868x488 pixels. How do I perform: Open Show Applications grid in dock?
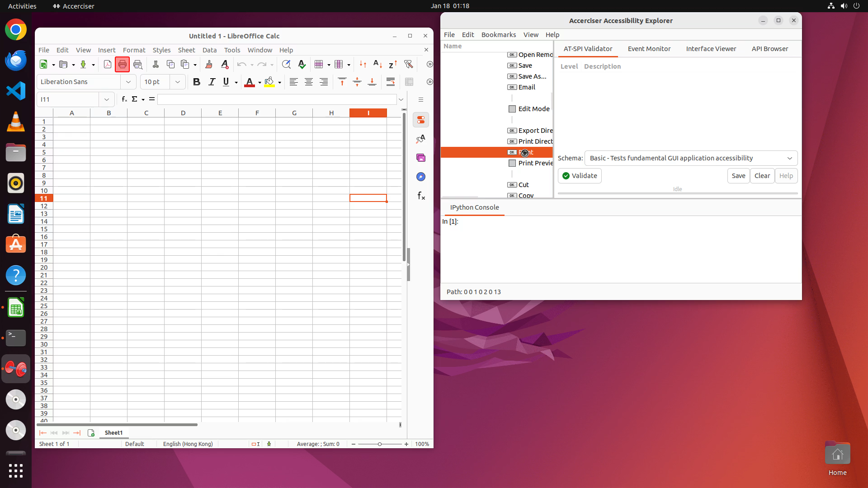(16, 471)
